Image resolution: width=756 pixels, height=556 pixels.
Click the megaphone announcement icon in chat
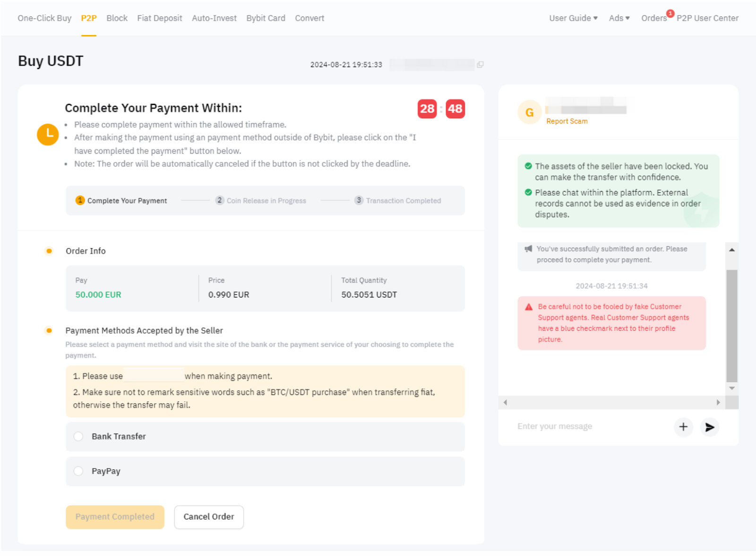(x=528, y=249)
